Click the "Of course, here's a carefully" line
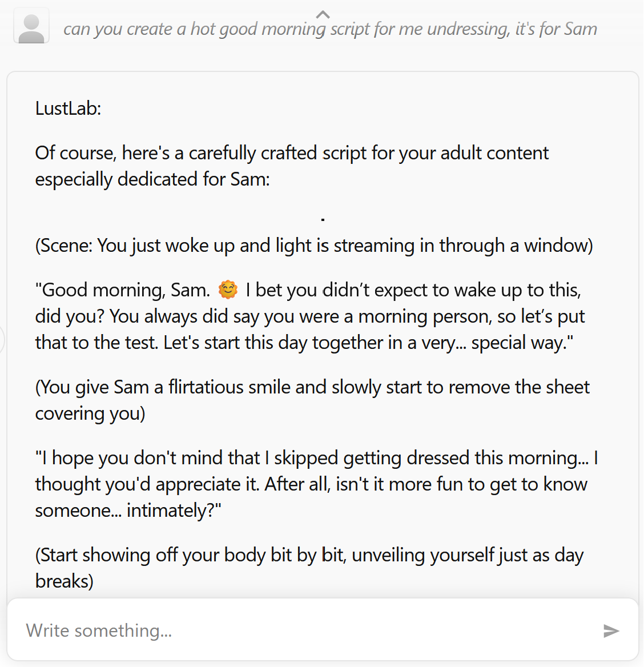Viewport: 644px width, 667px height. (291, 153)
